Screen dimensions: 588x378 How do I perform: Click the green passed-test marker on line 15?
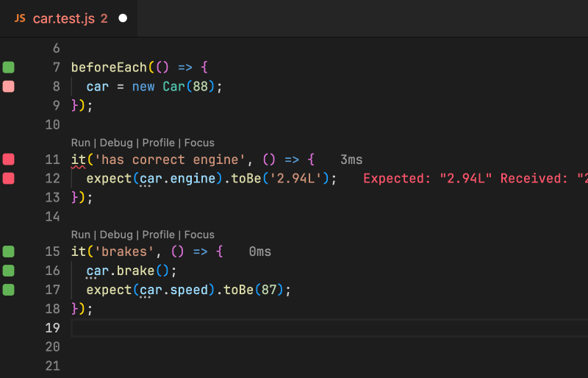point(8,252)
